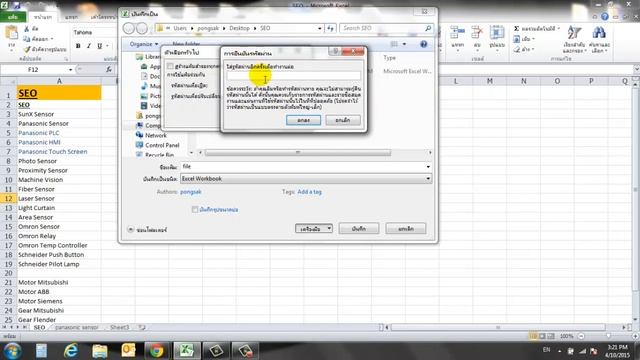Click the Forward arrow in Save As dialog
The width and height of the screenshot is (640, 360).
pos(142,28)
